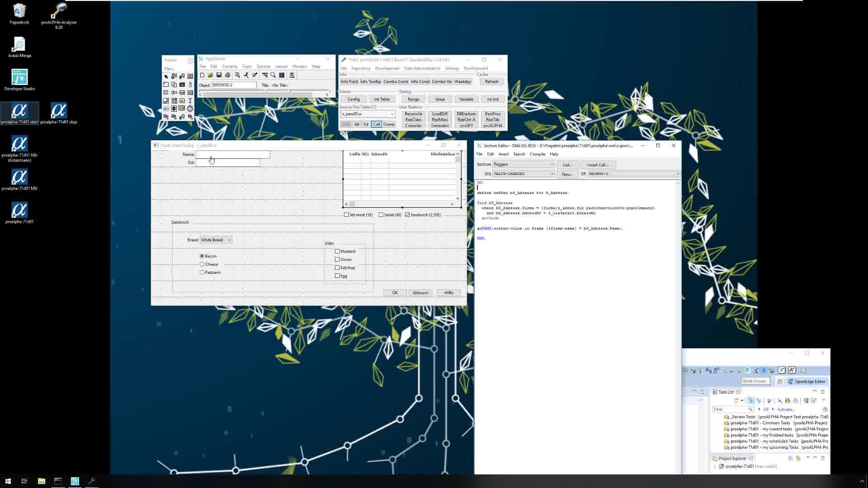Uncheck the Sandwich (2,50$) checkbox

[x=407, y=215]
